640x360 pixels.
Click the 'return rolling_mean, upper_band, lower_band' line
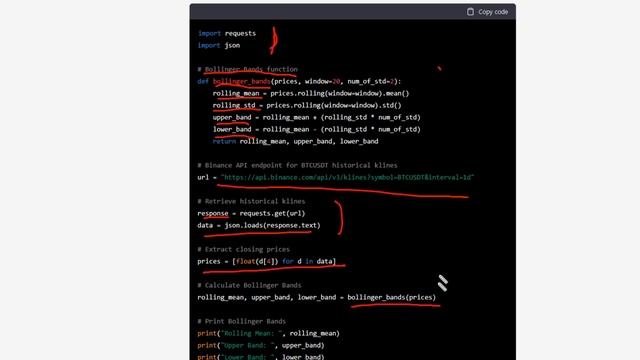(x=296, y=141)
